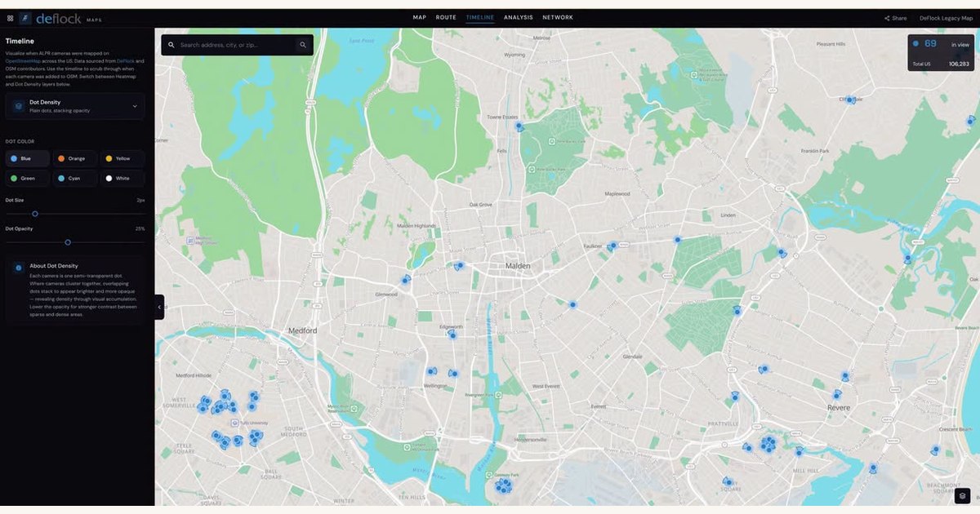
Task: Open the map layers button
Action: click(x=963, y=495)
